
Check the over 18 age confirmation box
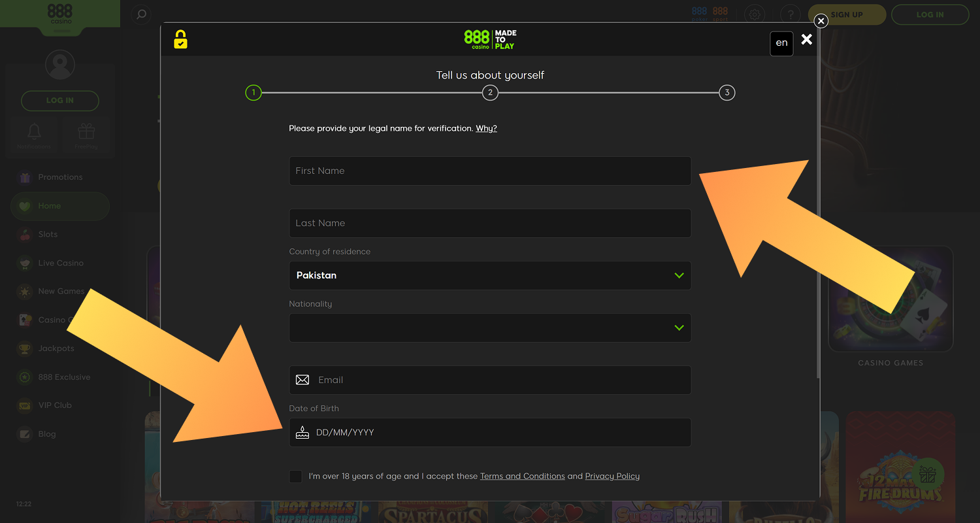pos(295,476)
